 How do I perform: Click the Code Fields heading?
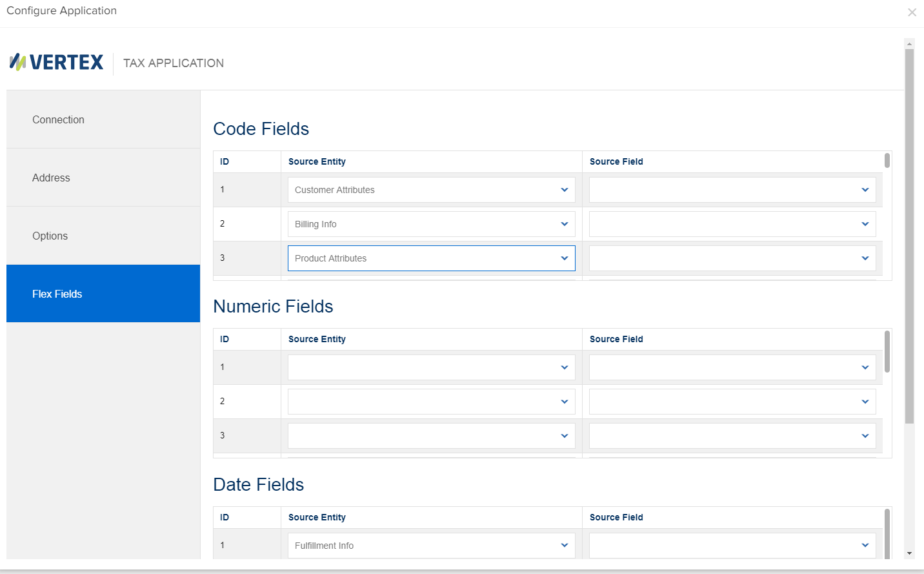(x=261, y=129)
